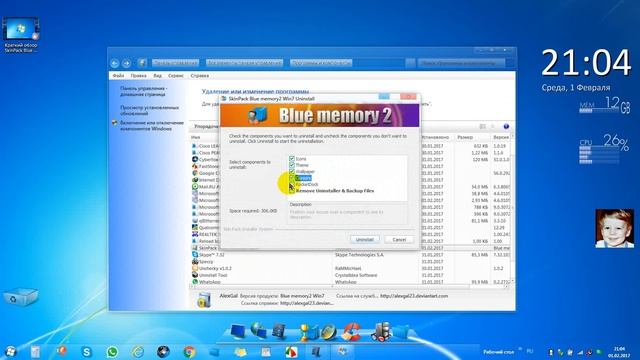
Task: Open the trophy icon in the dock
Action: click(309, 332)
